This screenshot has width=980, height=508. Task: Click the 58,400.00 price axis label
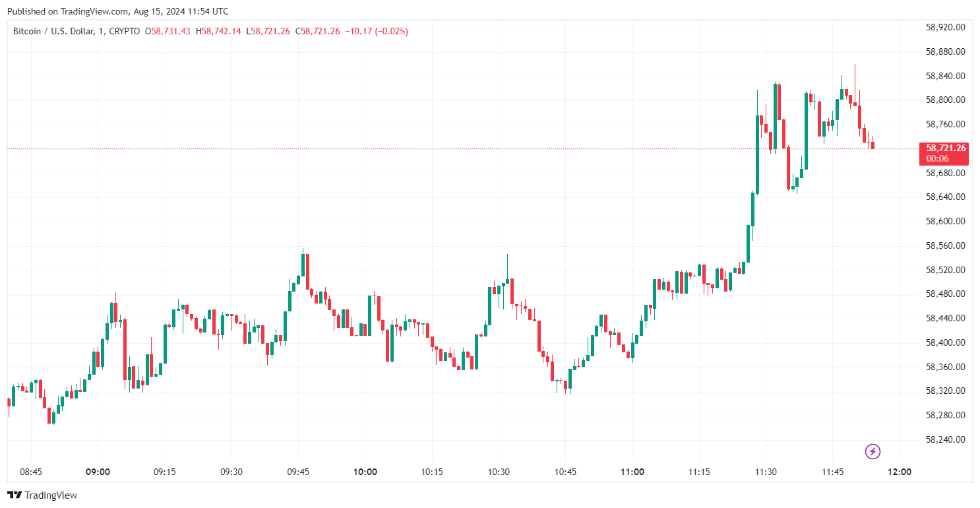pos(946,342)
